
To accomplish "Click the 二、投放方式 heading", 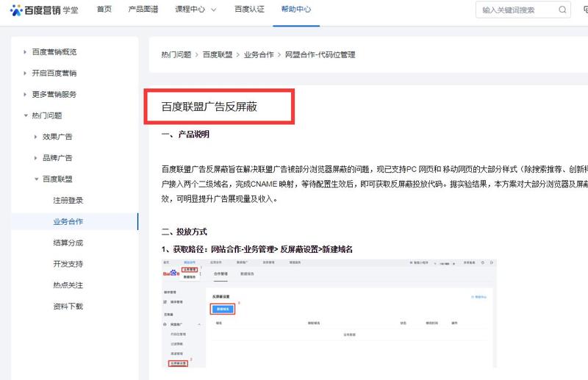I will pyautogui.click(x=184, y=232).
